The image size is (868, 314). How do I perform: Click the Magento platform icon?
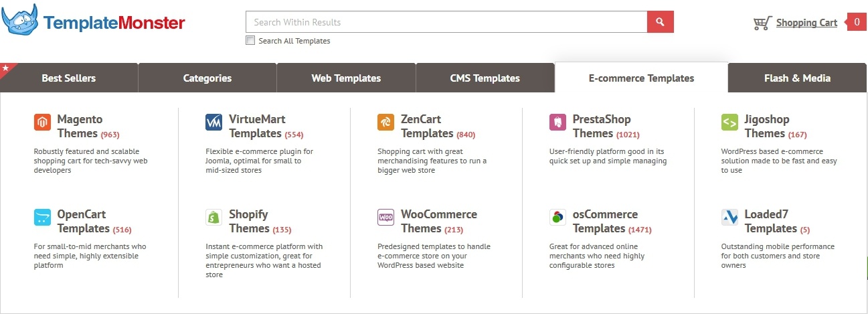pos(42,123)
